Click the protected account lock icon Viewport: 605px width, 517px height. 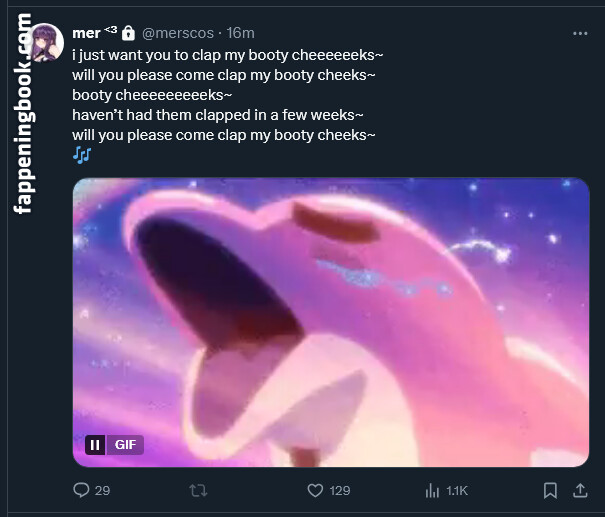tap(128, 33)
